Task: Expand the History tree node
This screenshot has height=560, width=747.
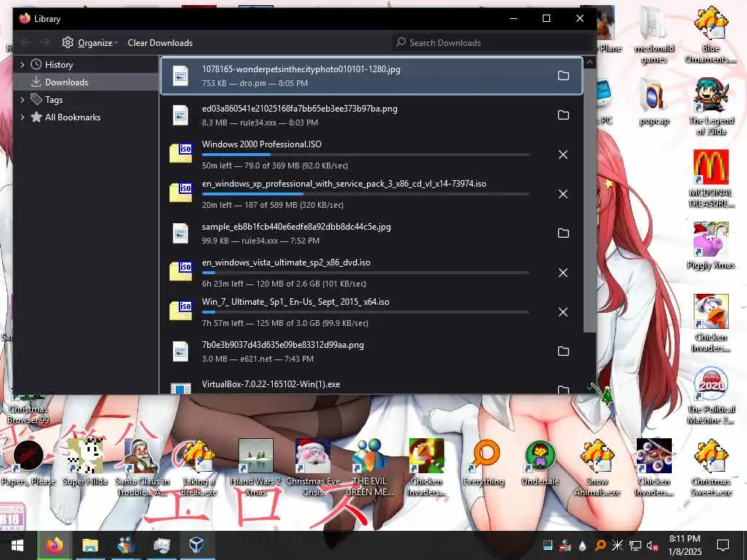Action: [22, 65]
